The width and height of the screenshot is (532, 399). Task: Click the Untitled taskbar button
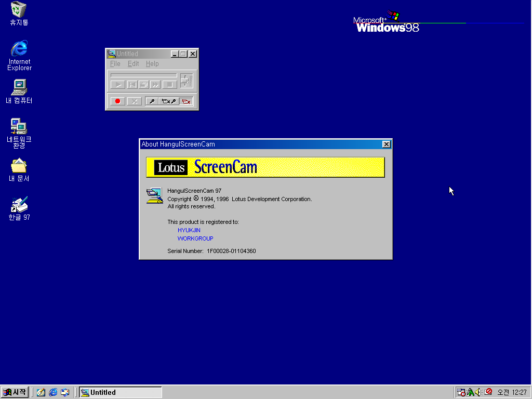point(121,393)
